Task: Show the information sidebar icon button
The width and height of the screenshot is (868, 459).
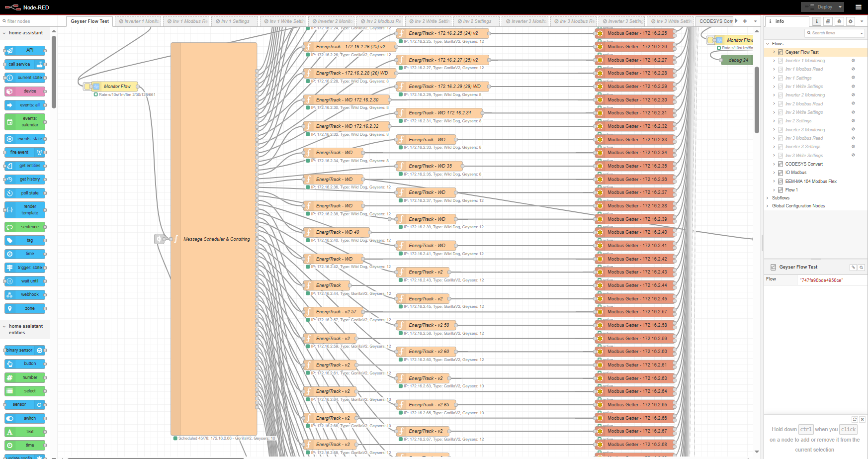Action: tap(816, 21)
